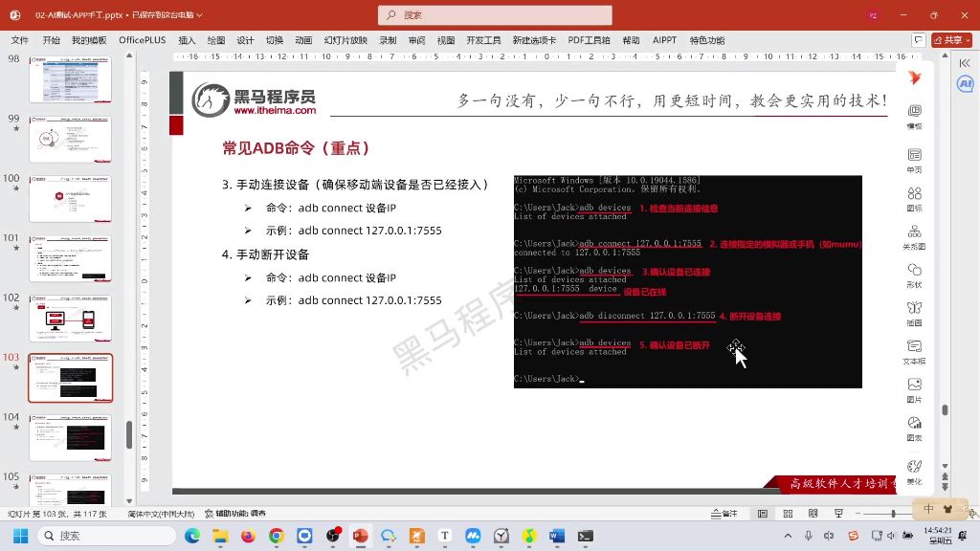Open the 图标 (icons) sidebar tool
Image resolution: width=980 pixels, height=551 pixels.
coord(914,199)
